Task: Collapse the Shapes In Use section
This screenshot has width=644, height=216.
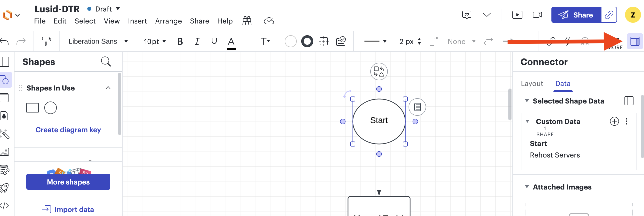Action: pyautogui.click(x=108, y=88)
